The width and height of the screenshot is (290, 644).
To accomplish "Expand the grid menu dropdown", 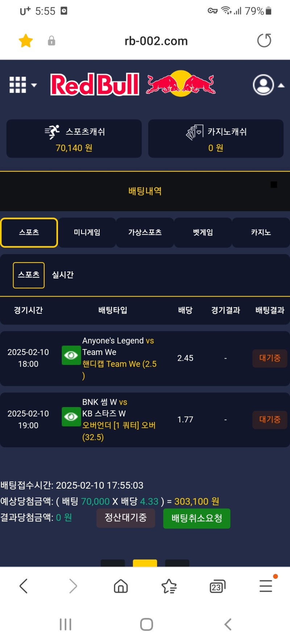I will 23,85.
